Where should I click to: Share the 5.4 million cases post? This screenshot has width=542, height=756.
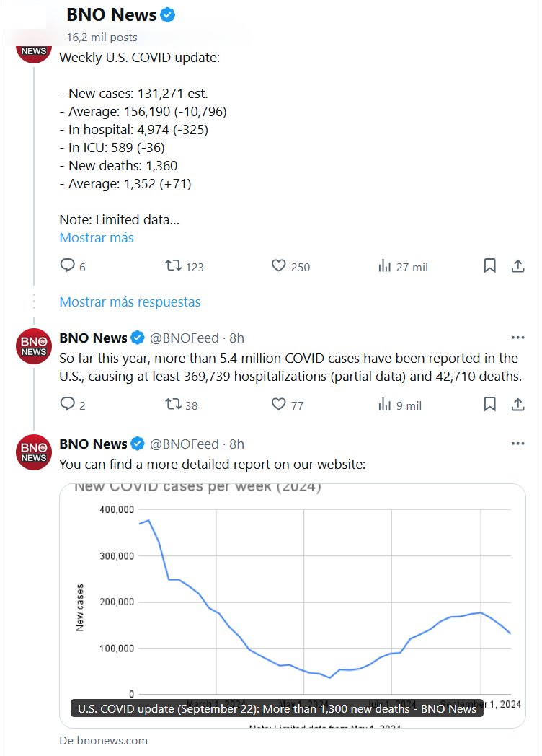pos(517,405)
